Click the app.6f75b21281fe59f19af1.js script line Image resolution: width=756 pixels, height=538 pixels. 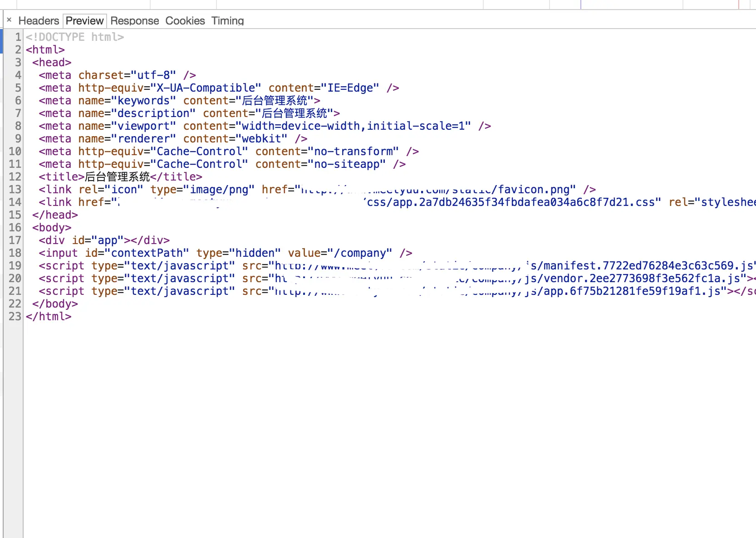(397, 291)
